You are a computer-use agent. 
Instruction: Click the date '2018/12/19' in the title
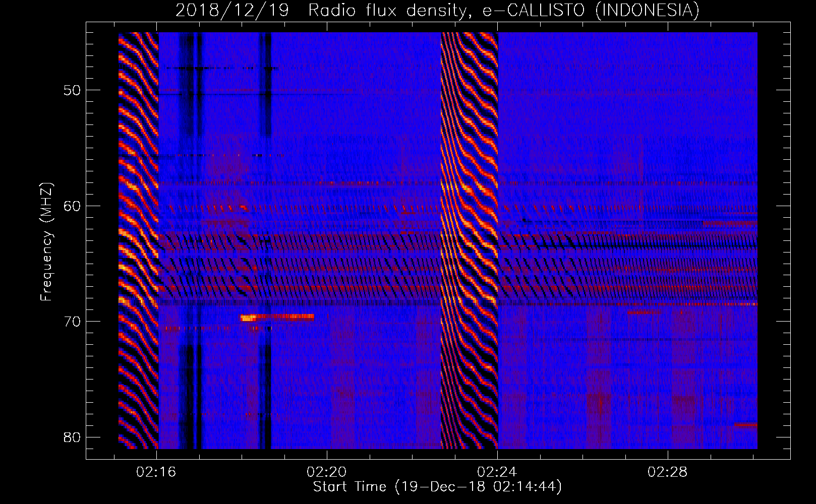pyautogui.click(x=232, y=10)
